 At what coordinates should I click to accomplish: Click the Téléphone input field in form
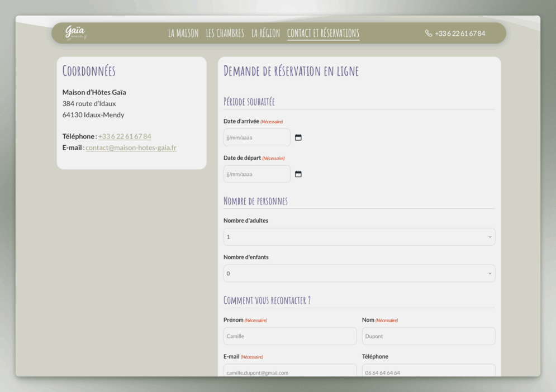[x=428, y=371]
